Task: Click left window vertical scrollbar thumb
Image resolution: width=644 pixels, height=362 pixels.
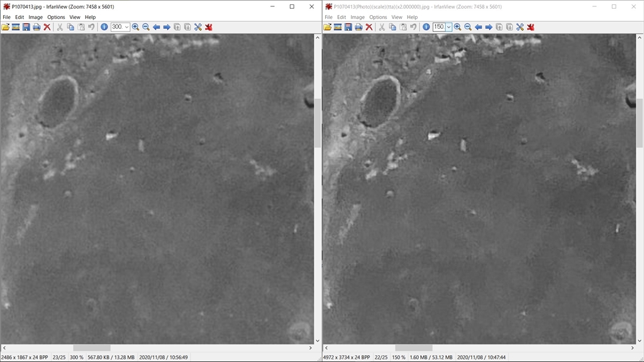Action: click(x=318, y=123)
